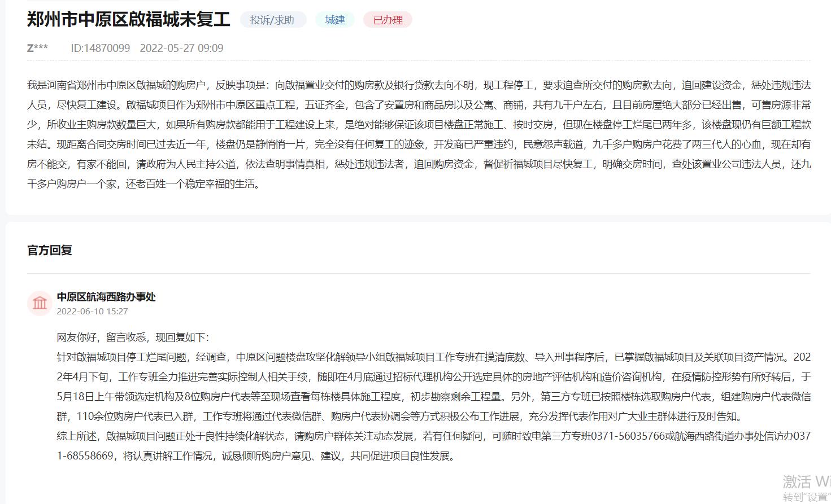Click the 投诉/求助 category tag

(x=273, y=20)
